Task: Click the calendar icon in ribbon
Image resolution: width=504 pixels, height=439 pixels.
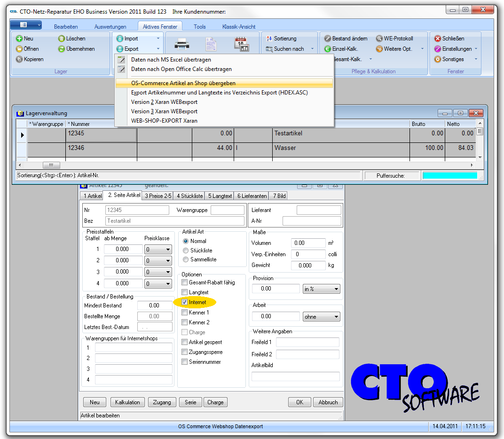Action: coord(241,44)
